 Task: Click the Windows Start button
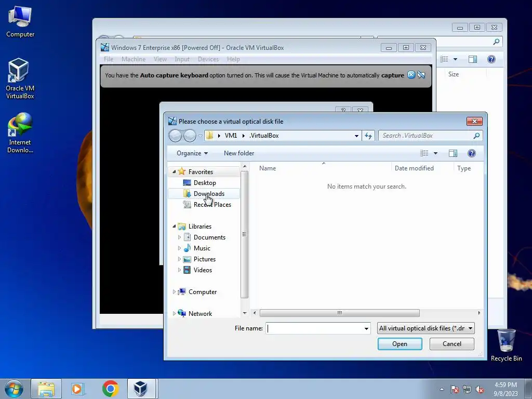14,389
